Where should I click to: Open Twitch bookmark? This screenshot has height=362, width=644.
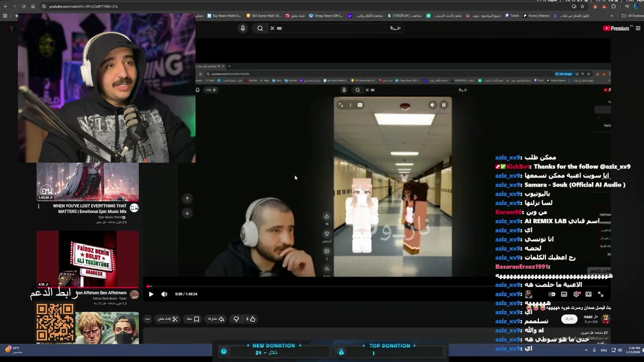[512, 16]
